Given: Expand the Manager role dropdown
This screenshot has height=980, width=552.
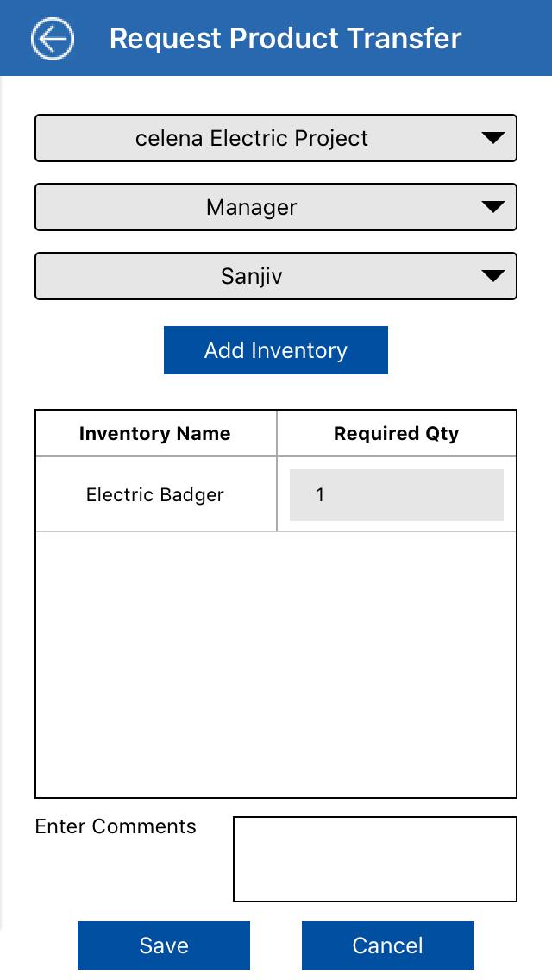Looking at the screenshot, I should [x=276, y=207].
